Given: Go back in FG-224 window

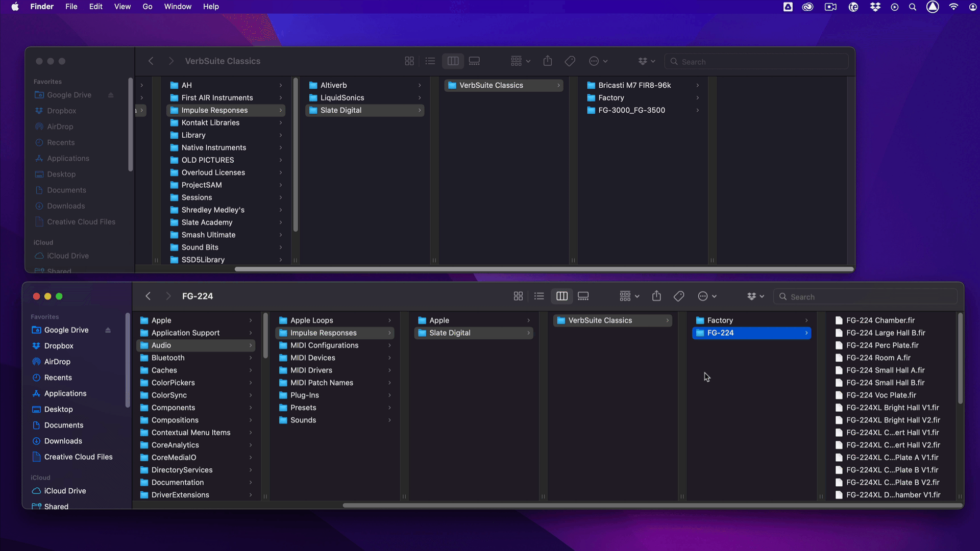Looking at the screenshot, I should click(148, 296).
